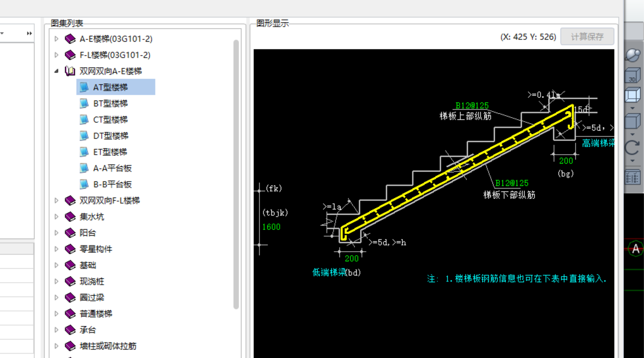Click the book icon beside 圈过梁
The image size is (644, 358).
pos(70,298)
